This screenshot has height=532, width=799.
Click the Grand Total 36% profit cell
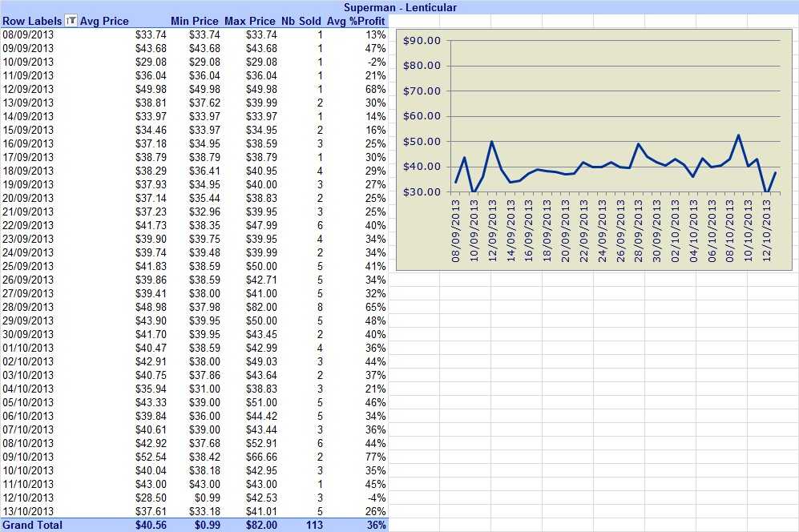click(376, 525)
